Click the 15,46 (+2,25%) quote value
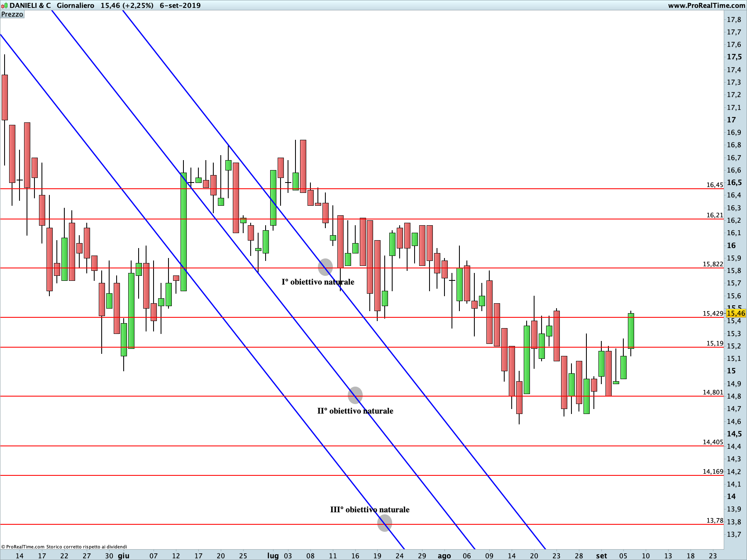 127,5
